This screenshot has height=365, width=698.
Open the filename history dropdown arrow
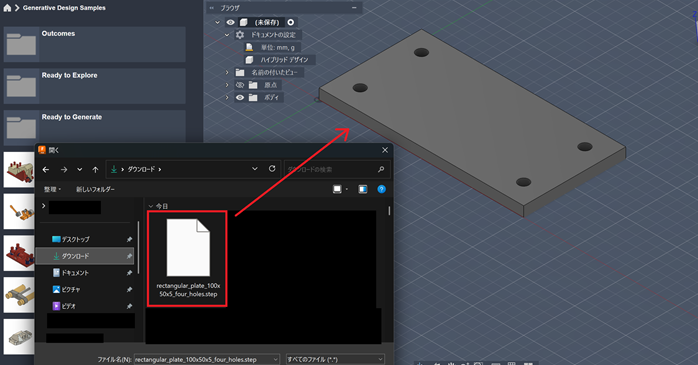[x=276, y=359]
